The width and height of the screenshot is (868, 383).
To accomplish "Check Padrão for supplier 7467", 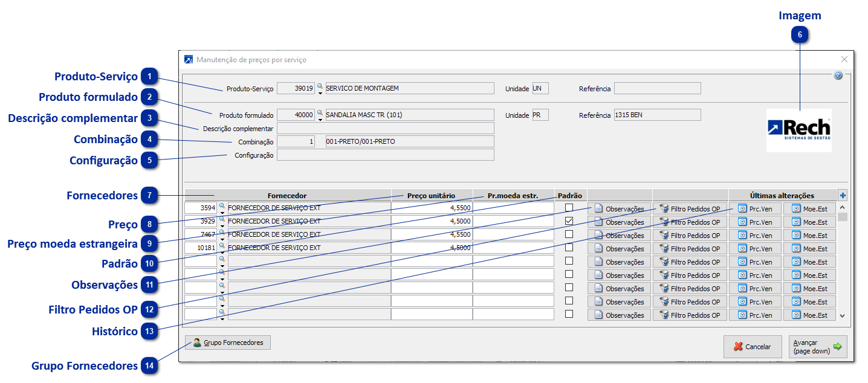I will click(x=569, y=234).
